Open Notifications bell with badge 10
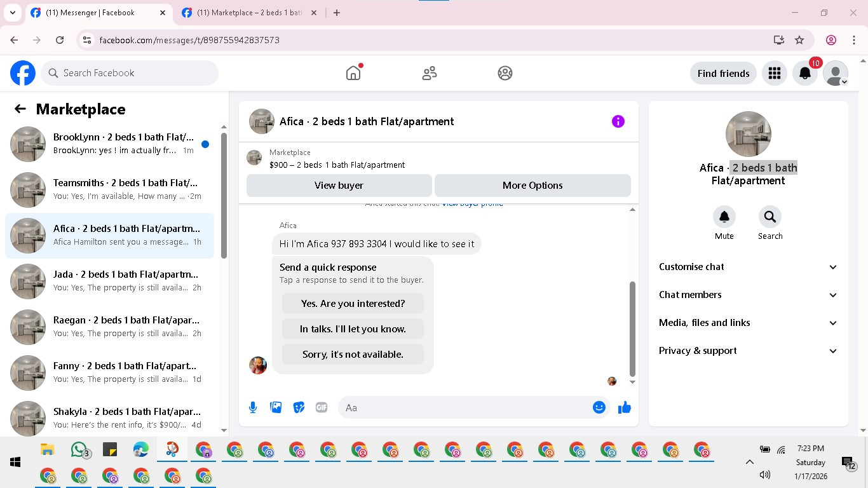Image resolution: width=868 pixels, height=488 pixels. click(805, 73)
